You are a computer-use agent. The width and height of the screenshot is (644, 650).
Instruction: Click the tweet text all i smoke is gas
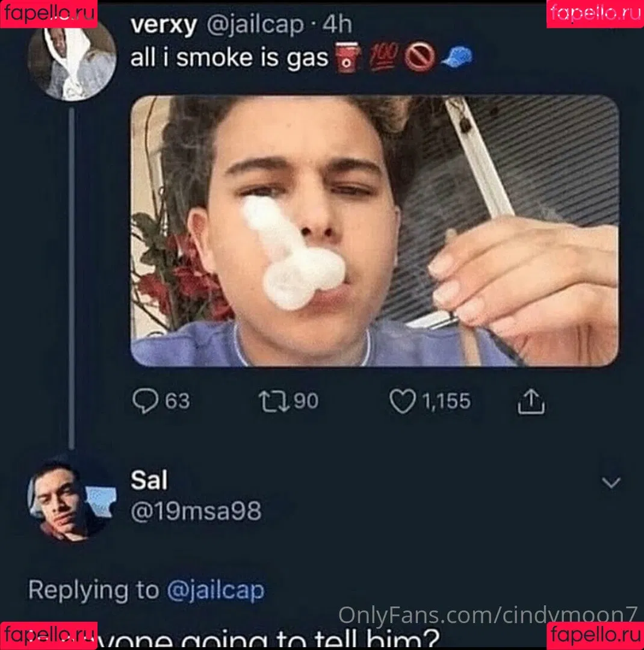229,57
